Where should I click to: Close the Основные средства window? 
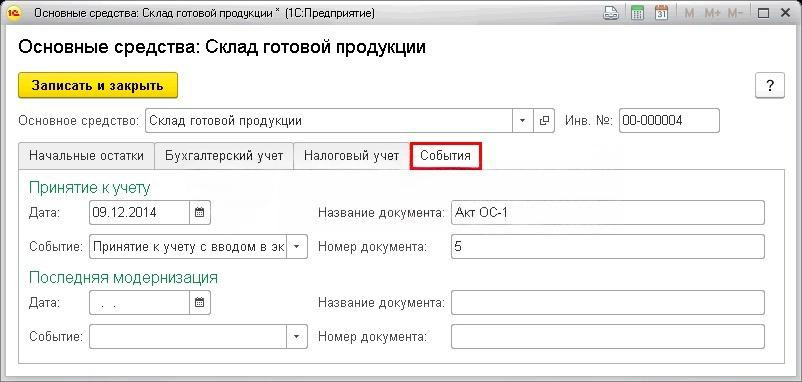(786, 13)
